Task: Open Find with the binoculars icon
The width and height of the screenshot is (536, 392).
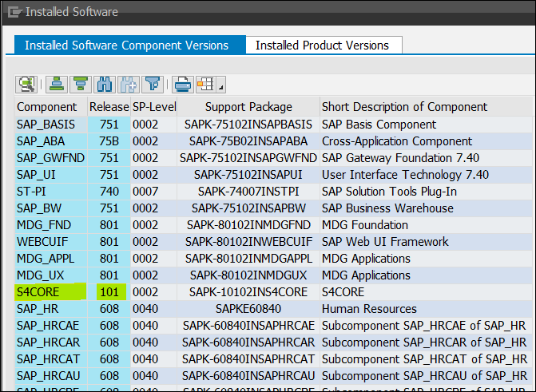Action: [x=105, y=85]
